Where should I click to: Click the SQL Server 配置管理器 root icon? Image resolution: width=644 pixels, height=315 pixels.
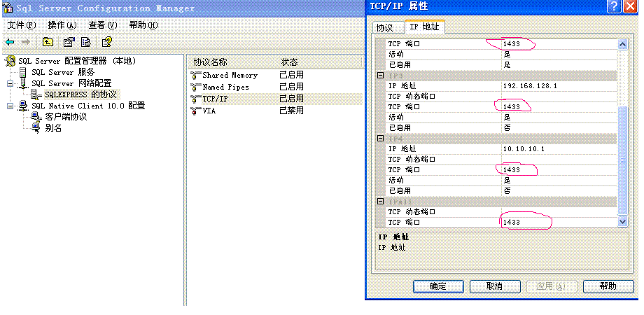(10, 61)
